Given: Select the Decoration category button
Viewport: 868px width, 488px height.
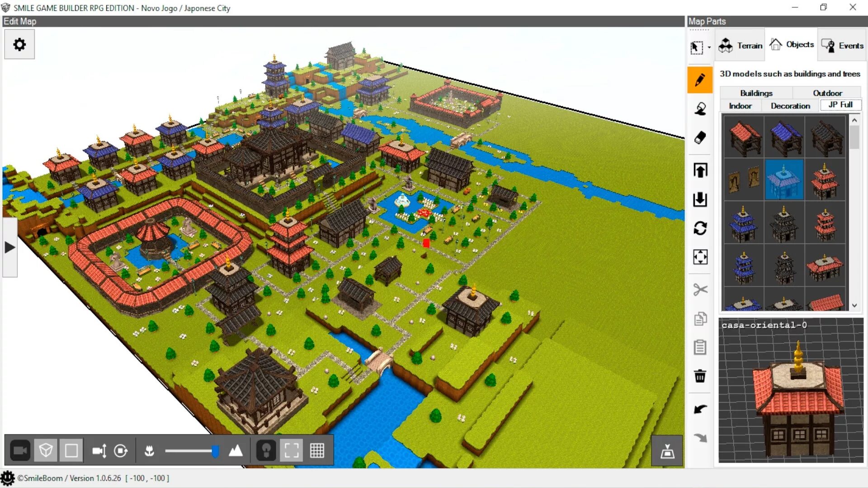Looking at the screenshot, I should pos(790,106).
